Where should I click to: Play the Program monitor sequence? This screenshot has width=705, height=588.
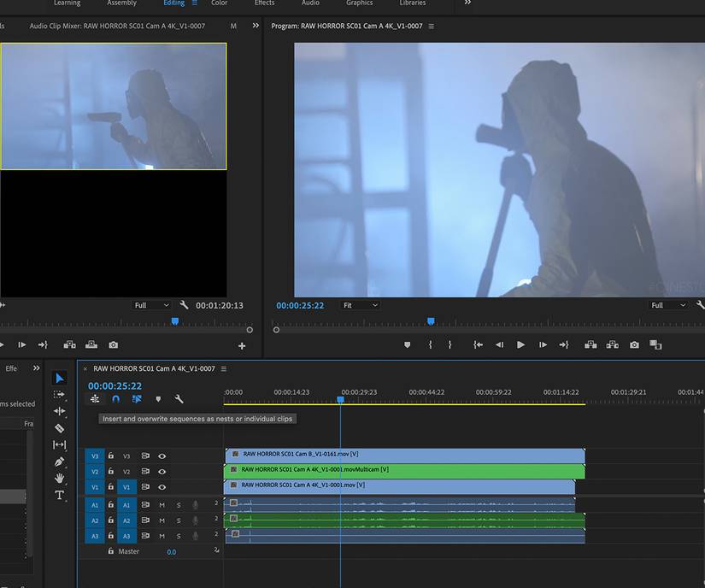click(520, 345)
